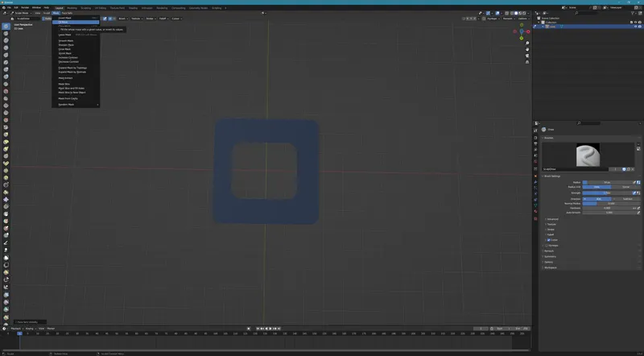This screenshot has height=356, width=644.
Task: Switch perspective/orthographic grid gizmo
Action: pyautogui.click(x=527, y=62)
